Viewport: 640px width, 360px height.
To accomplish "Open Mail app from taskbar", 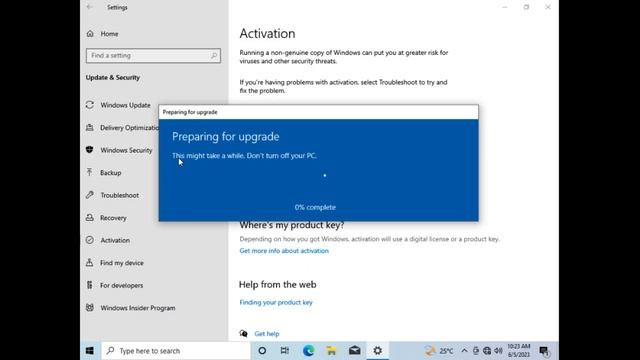I will 355,351.
